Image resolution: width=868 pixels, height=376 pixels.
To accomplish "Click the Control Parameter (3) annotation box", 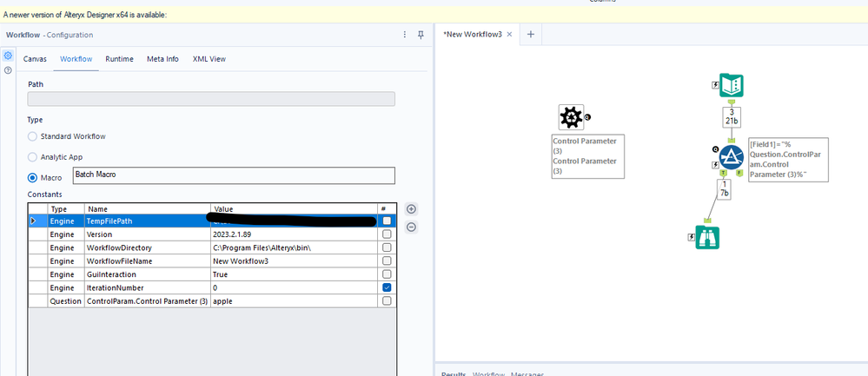I will coord(588,156).
